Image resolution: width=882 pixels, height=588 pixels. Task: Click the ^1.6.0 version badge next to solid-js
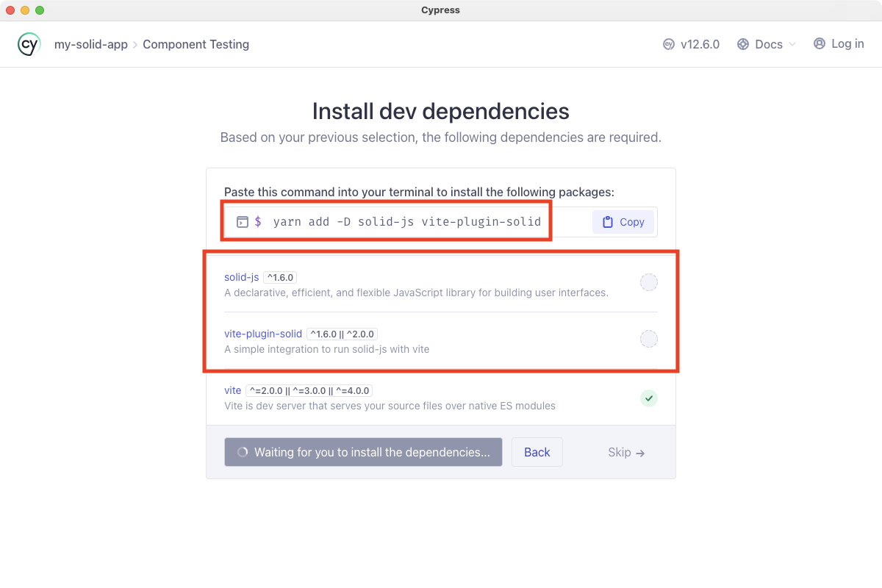[279, 277]
